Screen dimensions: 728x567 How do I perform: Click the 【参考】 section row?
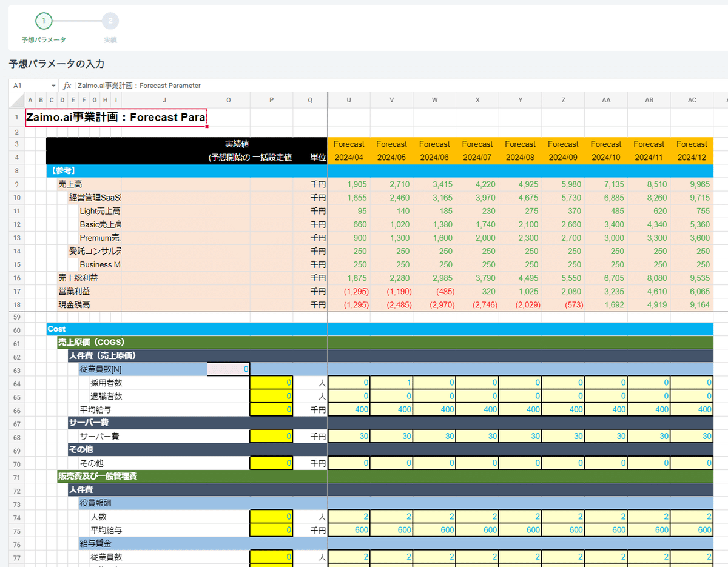(x=380, y=171)
